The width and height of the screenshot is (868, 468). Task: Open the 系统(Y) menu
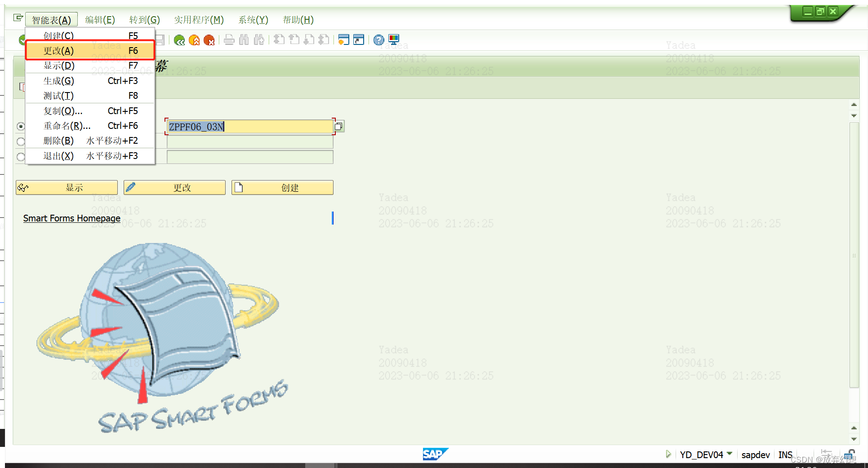point(253,20)
